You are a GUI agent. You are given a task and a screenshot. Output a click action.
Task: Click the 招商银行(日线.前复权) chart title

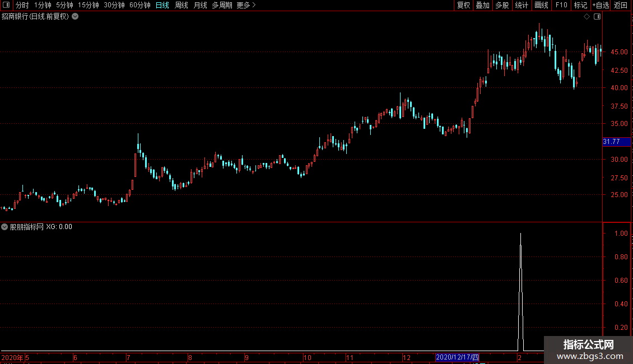pos(35,17)
